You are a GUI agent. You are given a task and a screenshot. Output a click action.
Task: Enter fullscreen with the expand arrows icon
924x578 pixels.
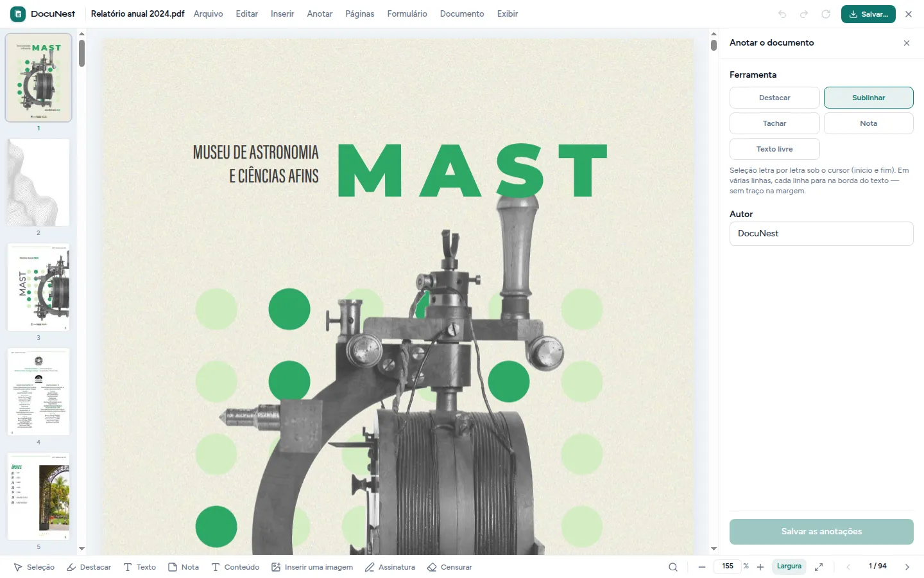pyautogui.click(x=819, y=567)
